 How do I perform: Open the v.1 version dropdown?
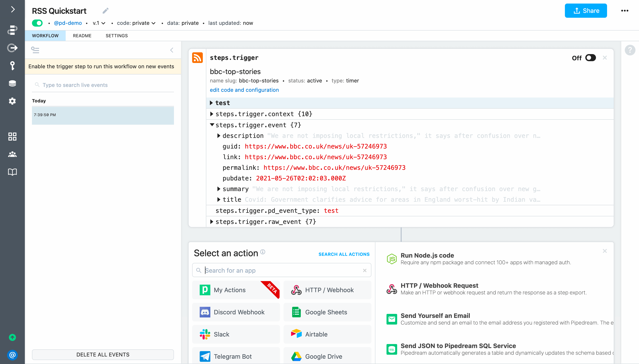click(x=99, y=23)
